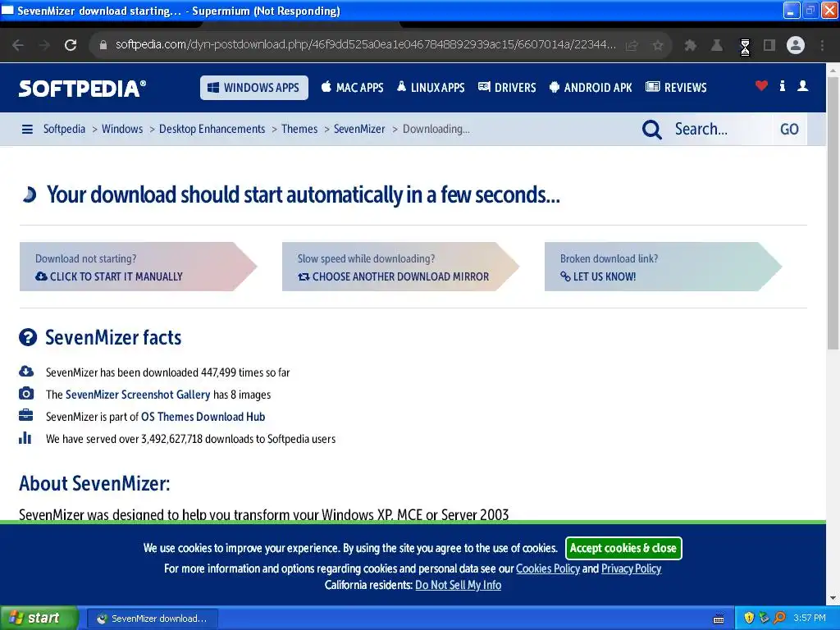This screenshot has width=840, height=630.
Task: Click the browser address bar URL
Action: coord(365,45)
